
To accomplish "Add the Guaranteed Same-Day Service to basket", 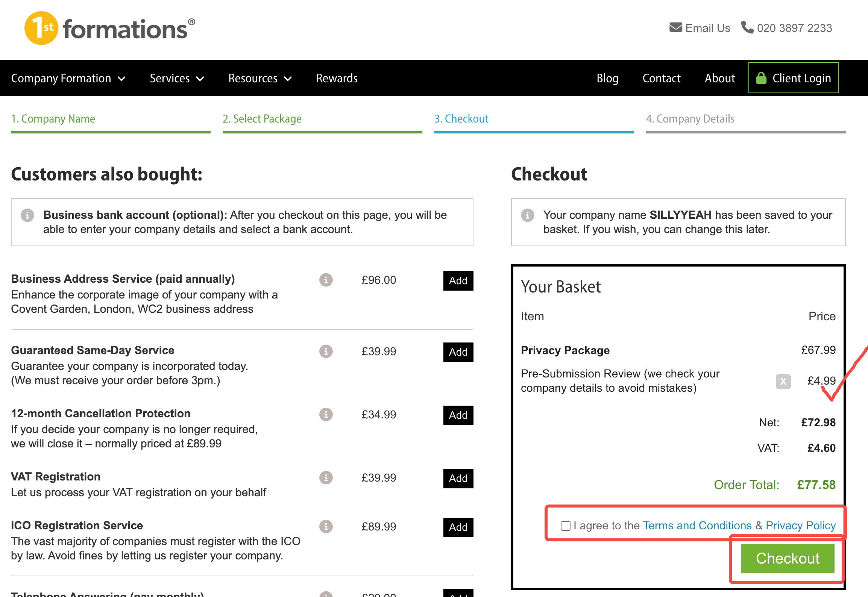I will click(458, 352).
